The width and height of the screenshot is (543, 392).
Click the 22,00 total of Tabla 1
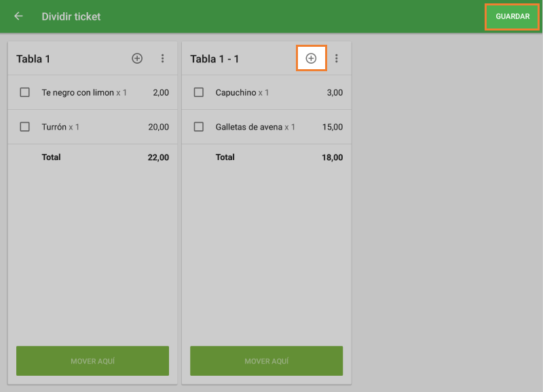click(x=158, y=157)
